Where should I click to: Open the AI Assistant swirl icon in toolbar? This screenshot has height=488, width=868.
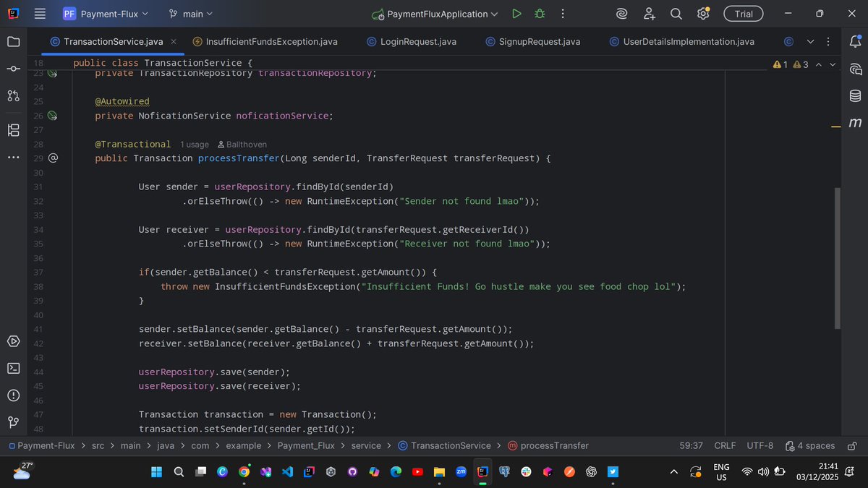click(x=621, y=14)
